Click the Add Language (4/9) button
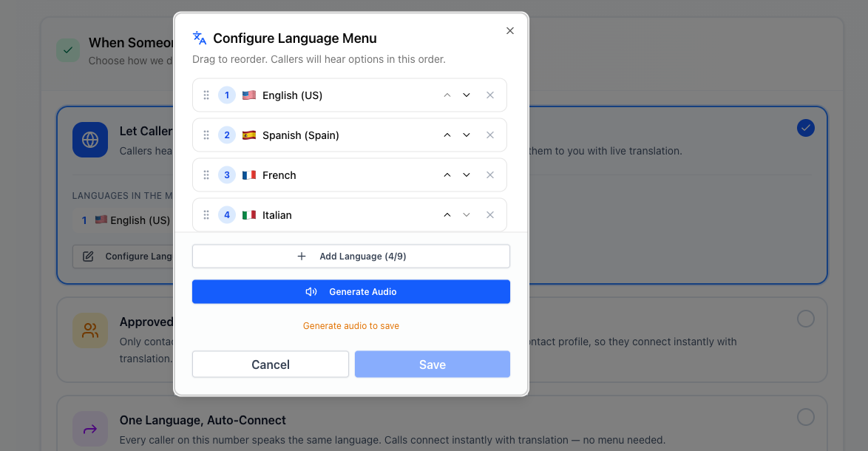 [350, 256]
